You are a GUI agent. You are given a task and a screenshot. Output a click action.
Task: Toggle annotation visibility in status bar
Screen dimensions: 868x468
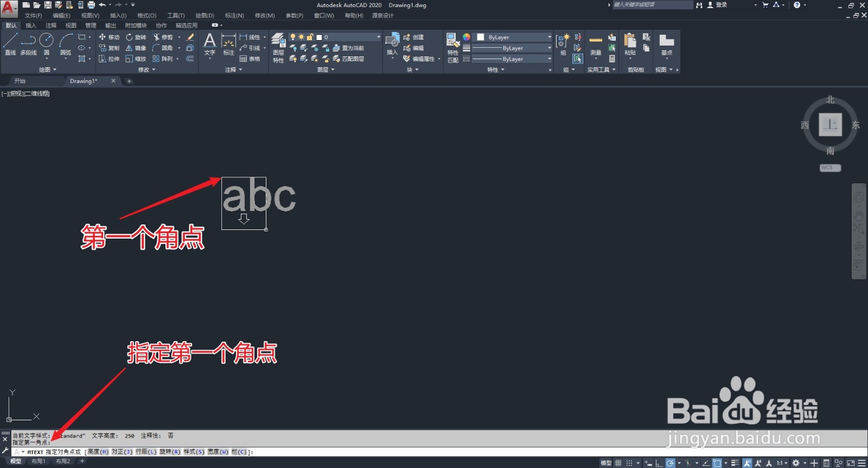748,463
